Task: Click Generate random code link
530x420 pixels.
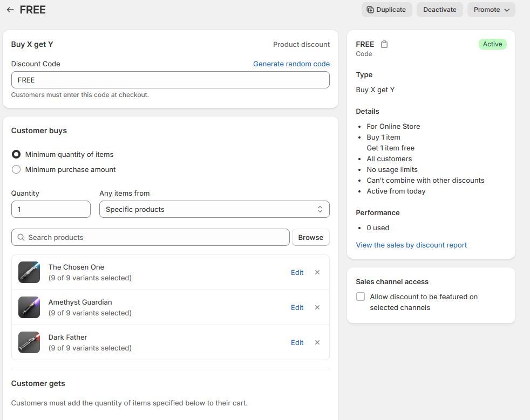Action: pyautogui.click(x=291, y=64)
